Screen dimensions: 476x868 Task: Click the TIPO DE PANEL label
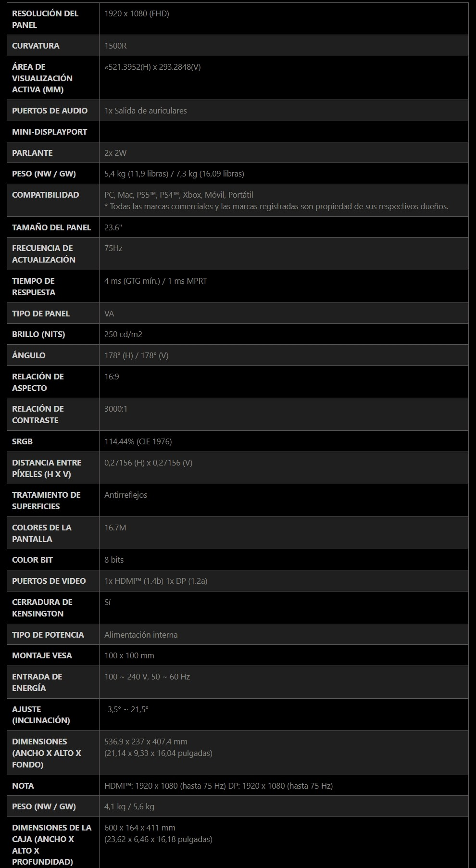click(41, 314)
